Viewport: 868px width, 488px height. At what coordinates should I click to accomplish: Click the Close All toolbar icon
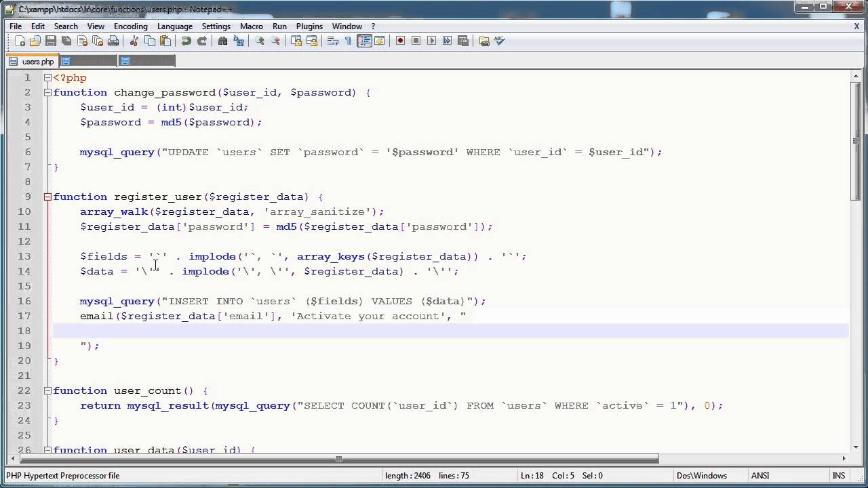tap(98, 41)
